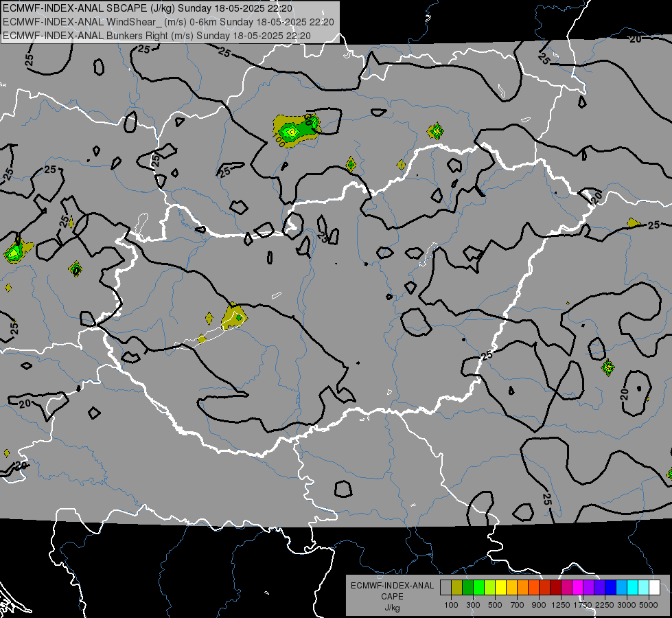Click the 5000 legend value
The width and height of the screenshot is (672, 618).
coord(649,605)
